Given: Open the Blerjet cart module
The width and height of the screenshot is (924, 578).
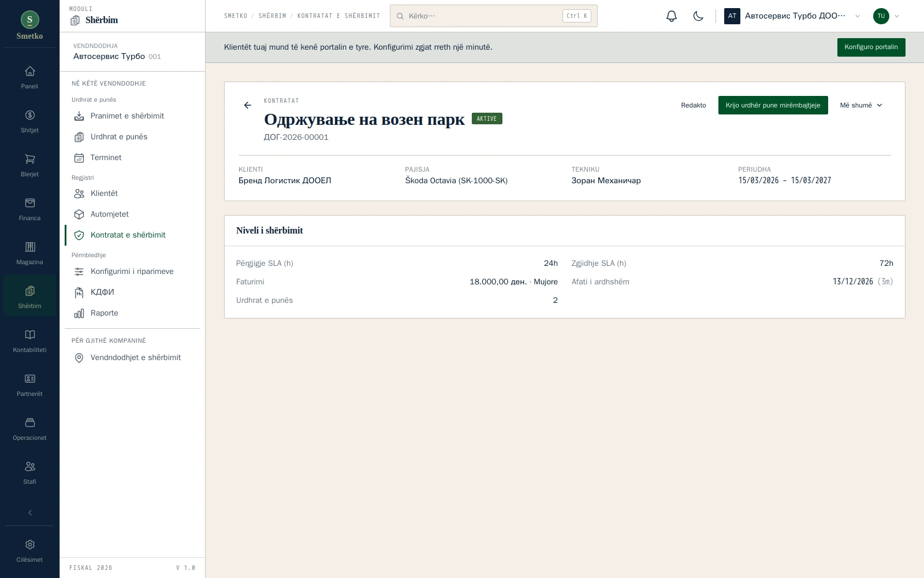Looking at the screenshot, I should pos(29,165).
